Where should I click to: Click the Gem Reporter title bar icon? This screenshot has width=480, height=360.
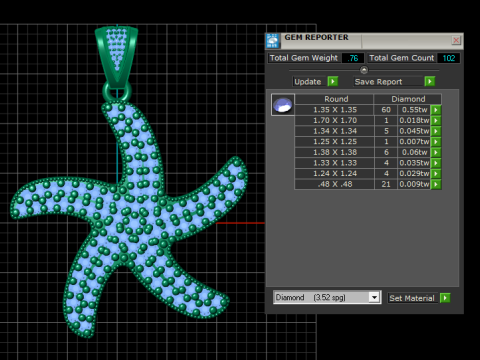point(273,41)
